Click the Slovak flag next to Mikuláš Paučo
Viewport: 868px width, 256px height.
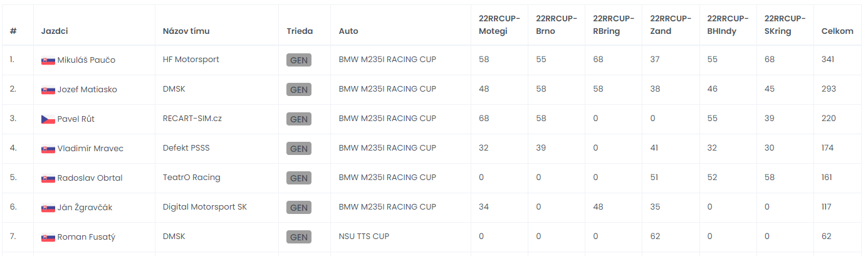pos(48,60)
